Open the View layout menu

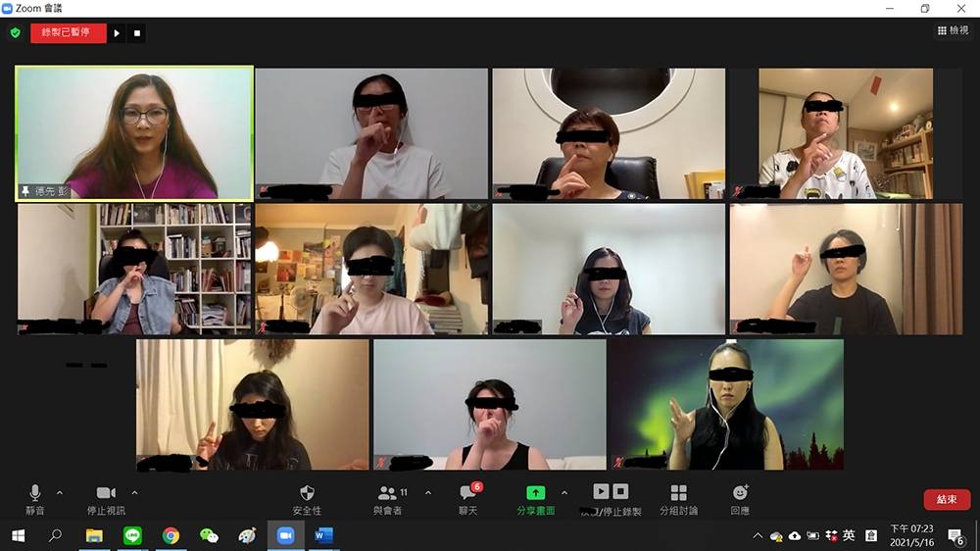click(x=954, y=30)
